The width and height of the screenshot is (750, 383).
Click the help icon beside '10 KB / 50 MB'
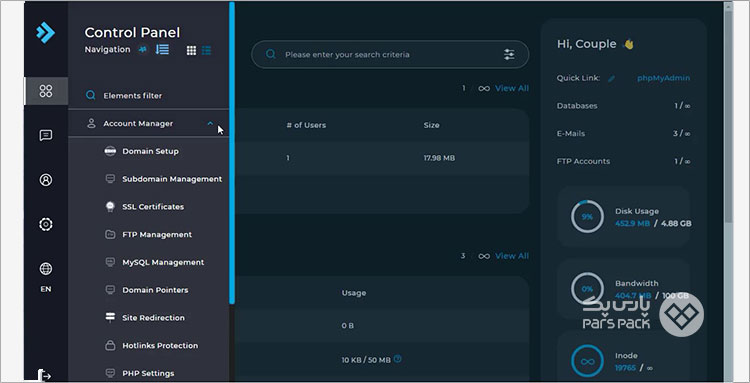tap(397, 359)
